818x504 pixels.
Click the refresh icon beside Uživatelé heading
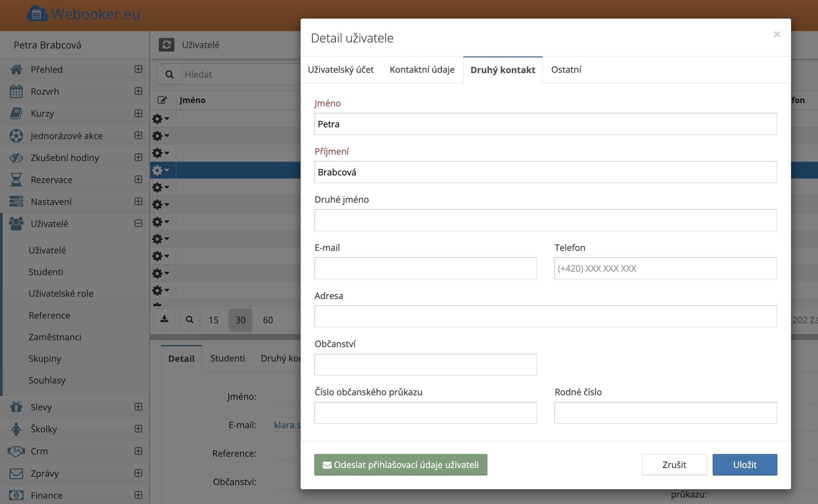tap(166, 45)
